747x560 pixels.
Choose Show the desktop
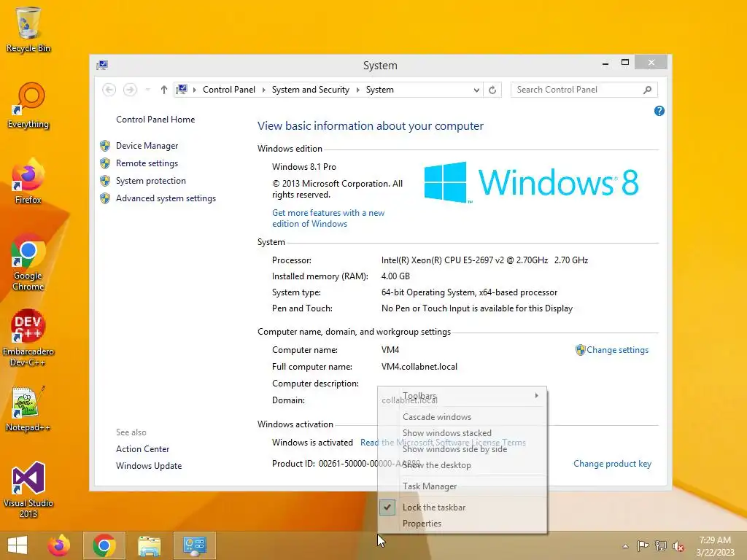pyautogui.click(x=462, y=465)
